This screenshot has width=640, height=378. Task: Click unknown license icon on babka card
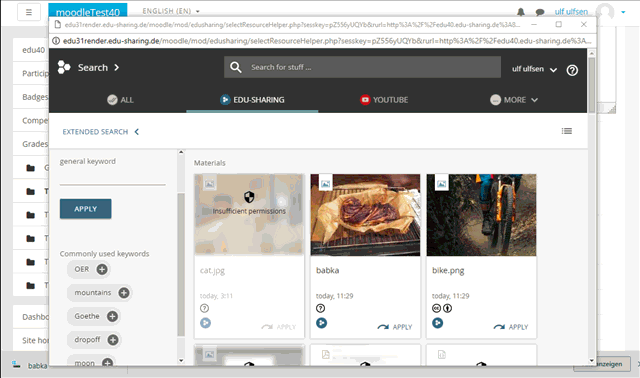click(x=320, y=308)
